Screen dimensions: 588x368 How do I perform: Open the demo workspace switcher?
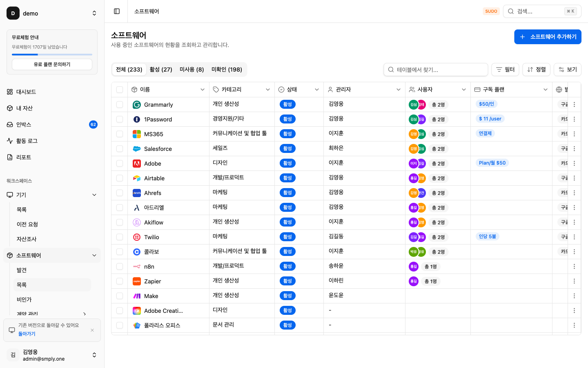point(52,13)
